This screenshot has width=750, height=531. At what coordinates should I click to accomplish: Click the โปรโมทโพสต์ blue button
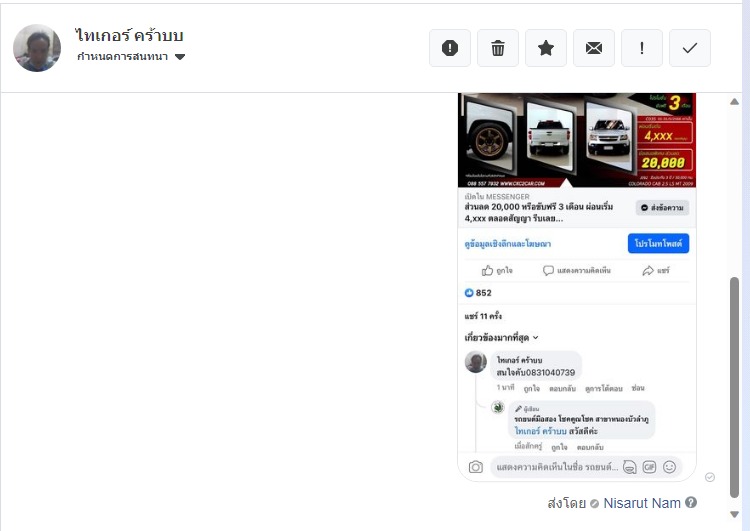click(x=658, y=243)
